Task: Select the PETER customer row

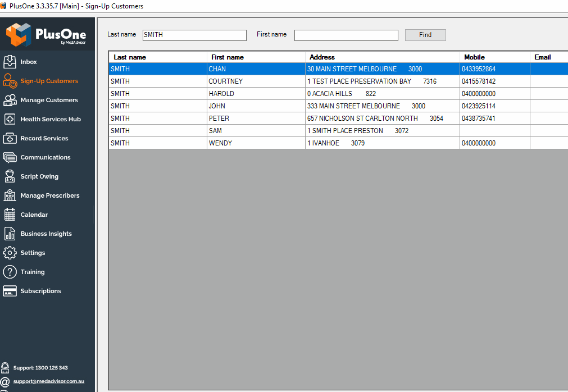Action: click(338, 118)
